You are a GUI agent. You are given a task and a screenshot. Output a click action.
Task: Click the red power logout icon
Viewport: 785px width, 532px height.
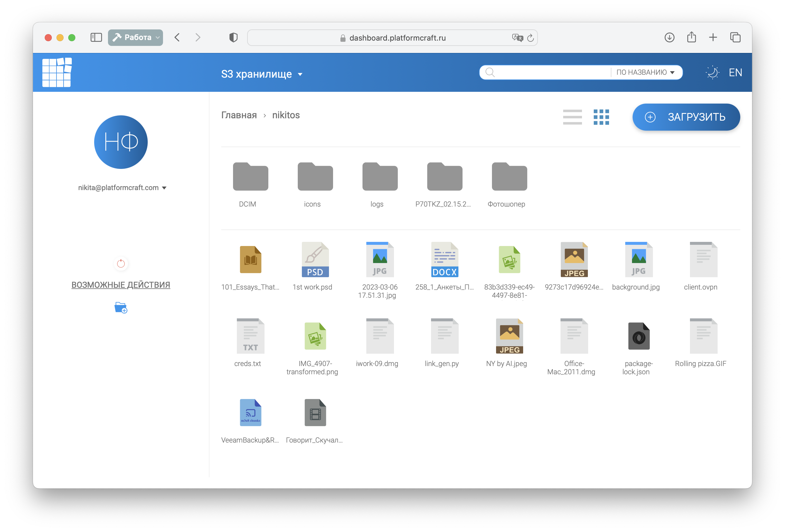click(121, 263)
